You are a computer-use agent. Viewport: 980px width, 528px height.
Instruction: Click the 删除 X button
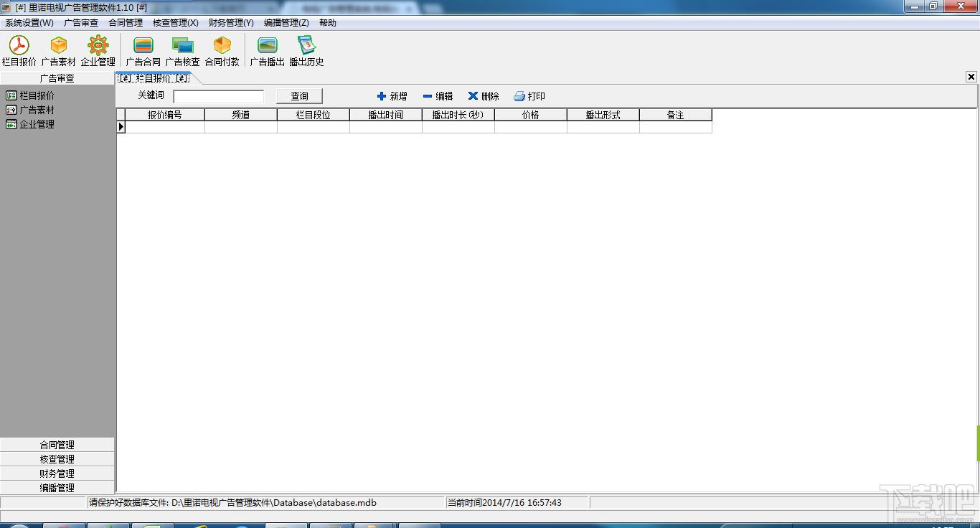click(x=484, y=96)
